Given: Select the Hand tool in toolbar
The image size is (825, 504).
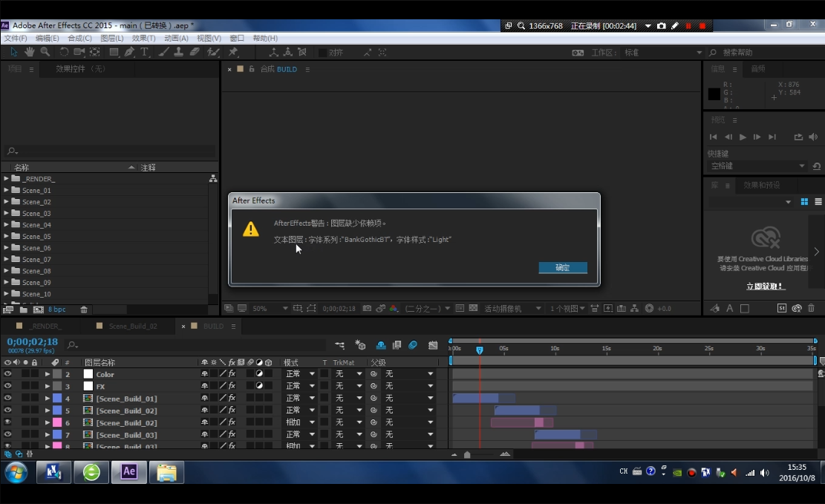Looking at the screenshot, I should (30, 52).
